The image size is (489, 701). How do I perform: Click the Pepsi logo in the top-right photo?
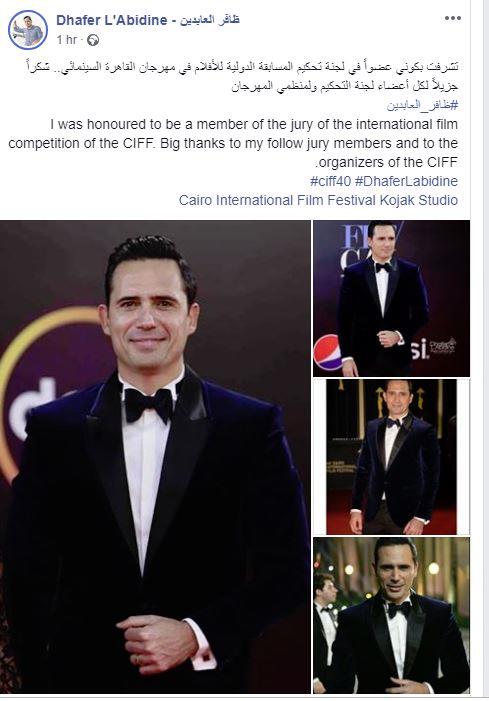coord(327,352)
